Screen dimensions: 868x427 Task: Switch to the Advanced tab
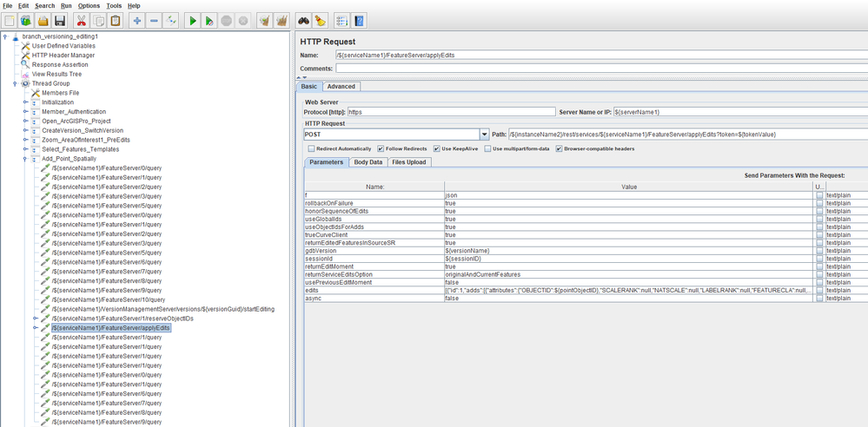pos(341,87)
